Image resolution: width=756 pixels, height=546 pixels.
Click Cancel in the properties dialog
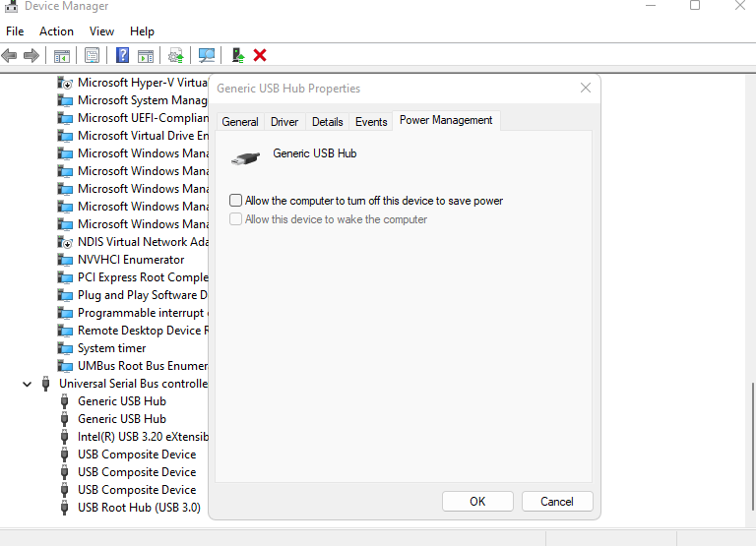(x=557, y=501)
